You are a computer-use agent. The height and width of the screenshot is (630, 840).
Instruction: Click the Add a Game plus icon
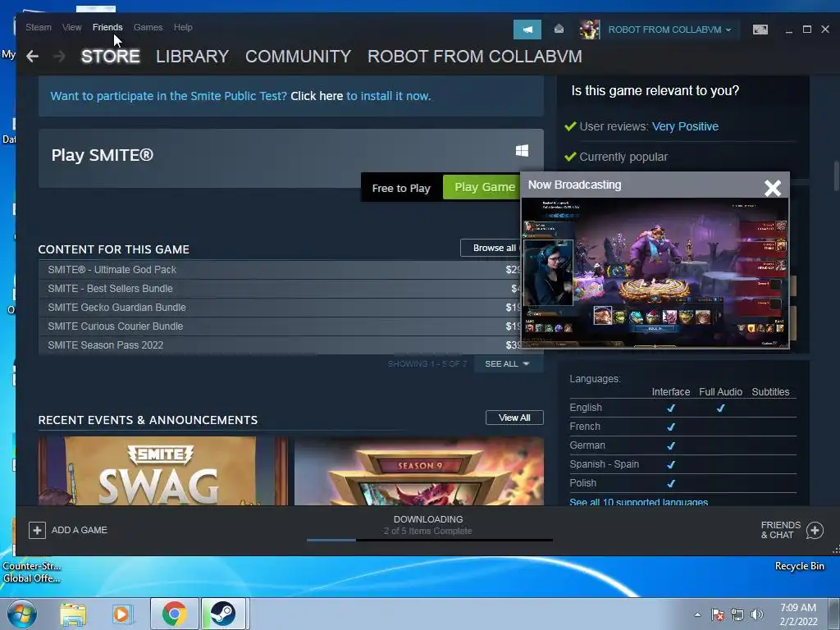coord(37,530)
